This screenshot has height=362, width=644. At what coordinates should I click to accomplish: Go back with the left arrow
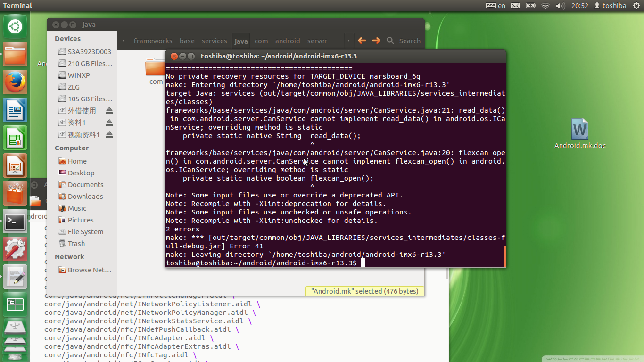[362, 41]
